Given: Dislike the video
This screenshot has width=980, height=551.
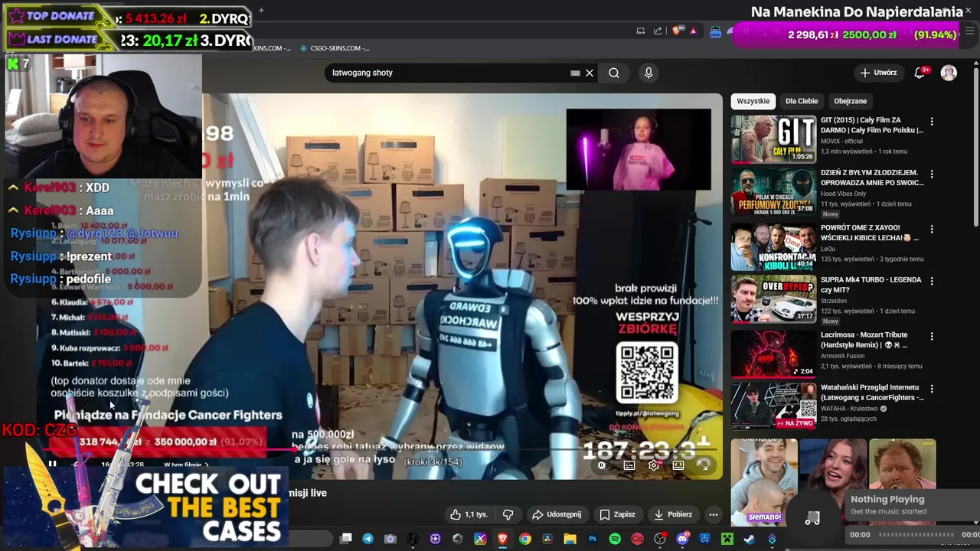Looking at the screenshot, I should [x=508, y=514].
